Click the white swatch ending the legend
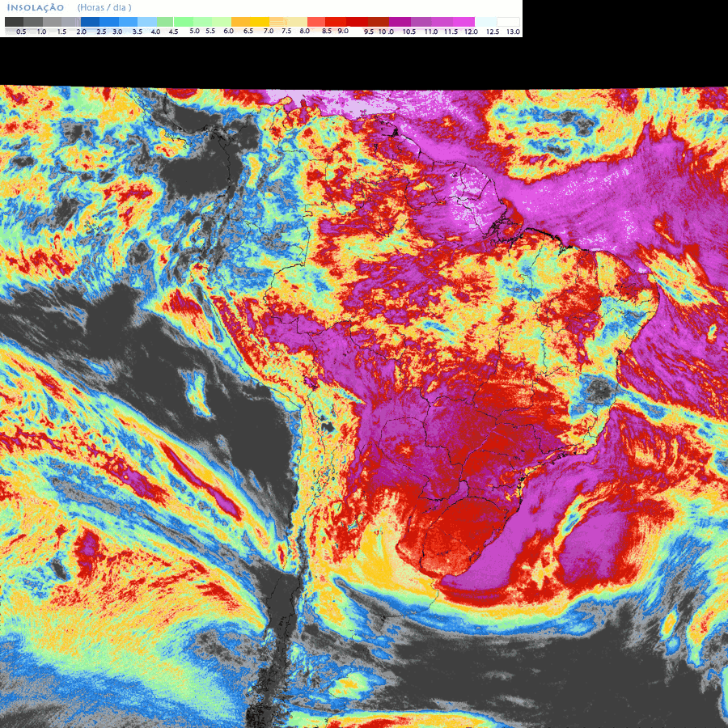Screen dimensions: 728x728 tap(509, 22)
